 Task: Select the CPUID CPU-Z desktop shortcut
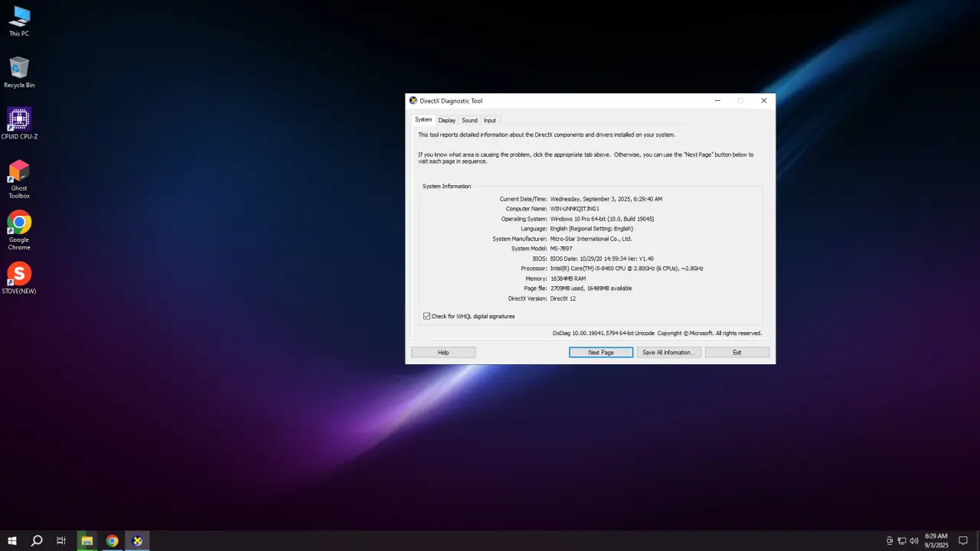click(x=19, y=124)
